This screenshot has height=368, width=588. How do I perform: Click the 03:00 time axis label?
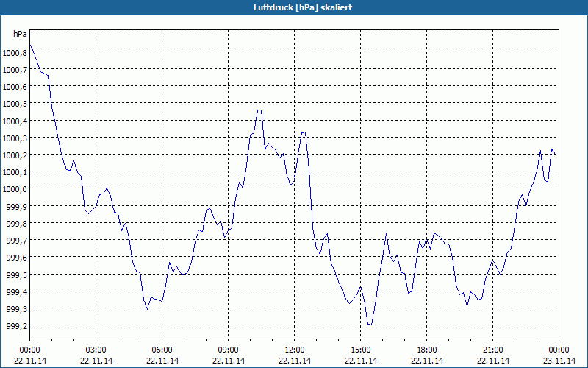96,350
